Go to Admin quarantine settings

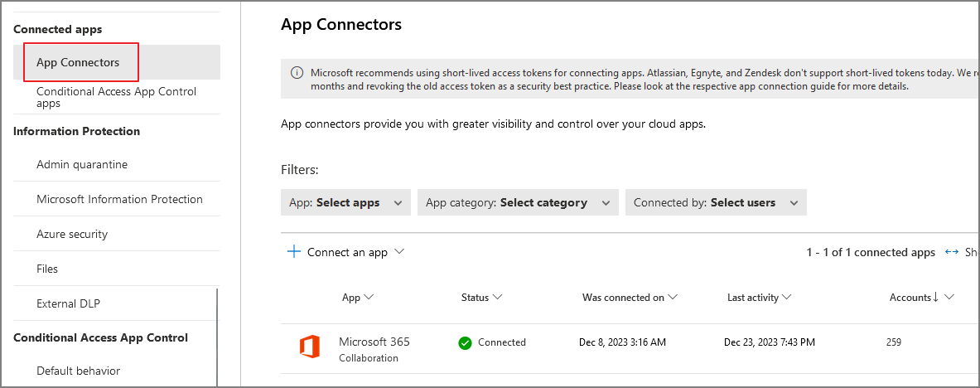pos(82,164)
